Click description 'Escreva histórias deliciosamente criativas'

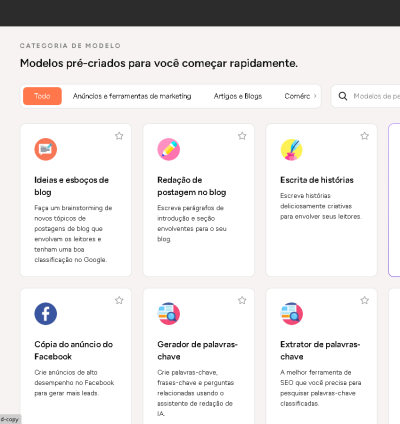(x=321, y=206)
